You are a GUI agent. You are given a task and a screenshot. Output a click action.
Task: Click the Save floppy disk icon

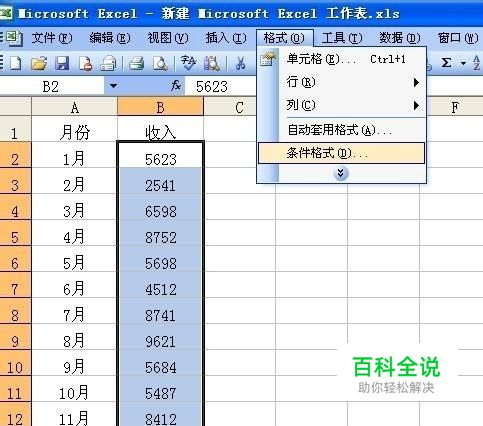point(62,63)
